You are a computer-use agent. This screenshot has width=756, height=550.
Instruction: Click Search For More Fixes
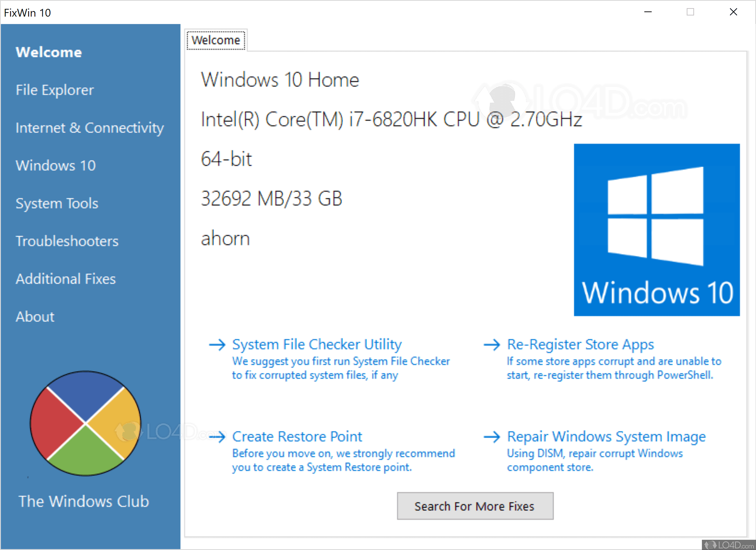click(x=475, y=506)
